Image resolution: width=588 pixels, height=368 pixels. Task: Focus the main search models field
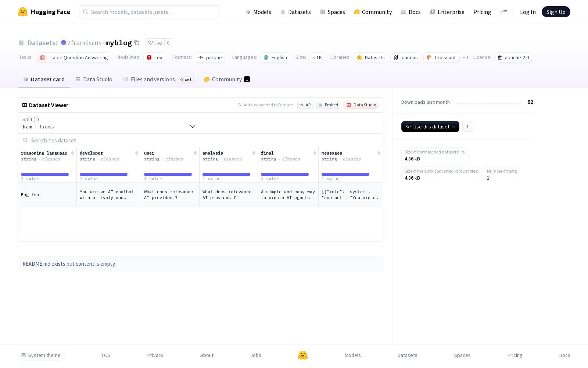tap(150, 12)
